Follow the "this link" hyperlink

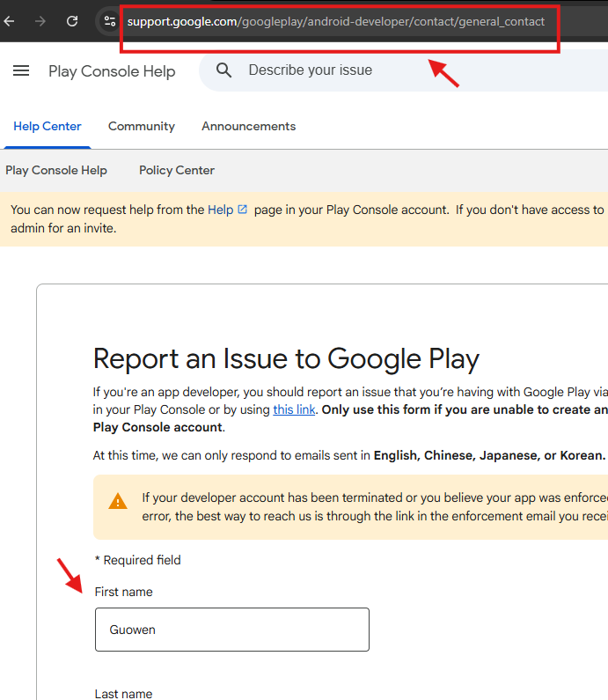pos(294,409)
